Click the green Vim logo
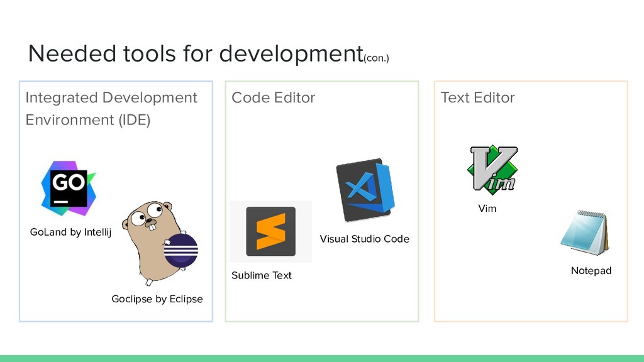Image resolution: width=644 pixels, height=362 pixels. click(492, 170)
